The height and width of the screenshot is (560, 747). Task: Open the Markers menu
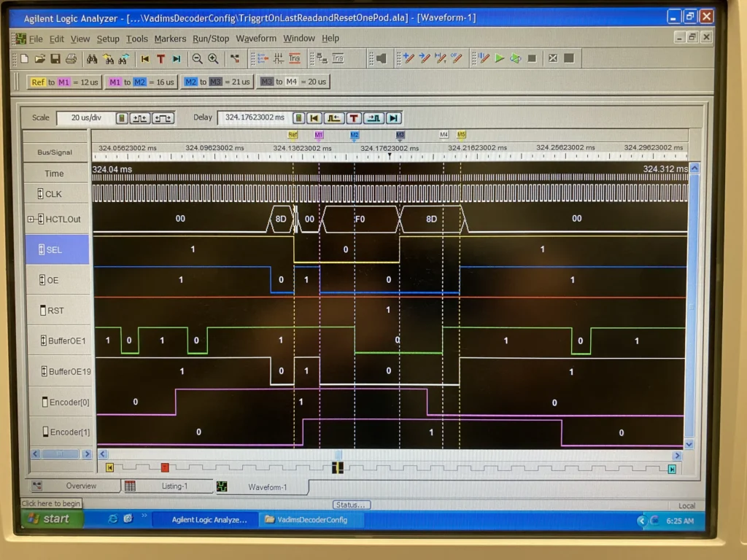point(170,39)
